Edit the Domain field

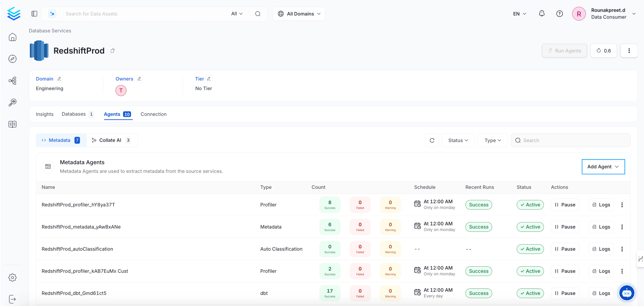[x=59, y=79]
